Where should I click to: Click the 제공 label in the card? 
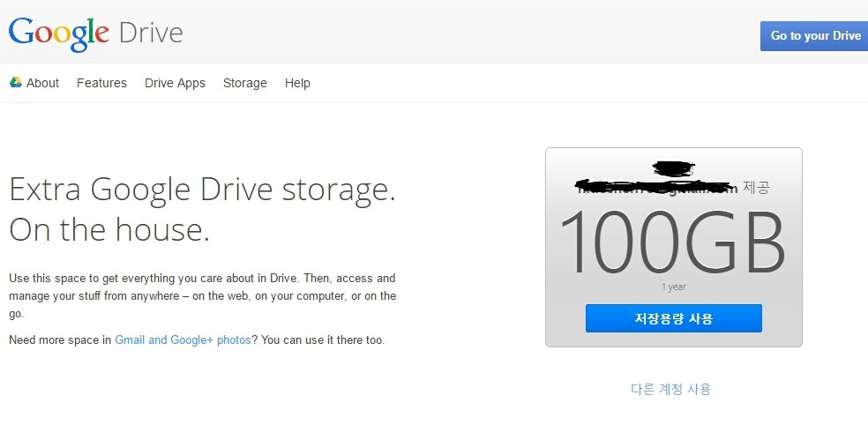[756, 188]
